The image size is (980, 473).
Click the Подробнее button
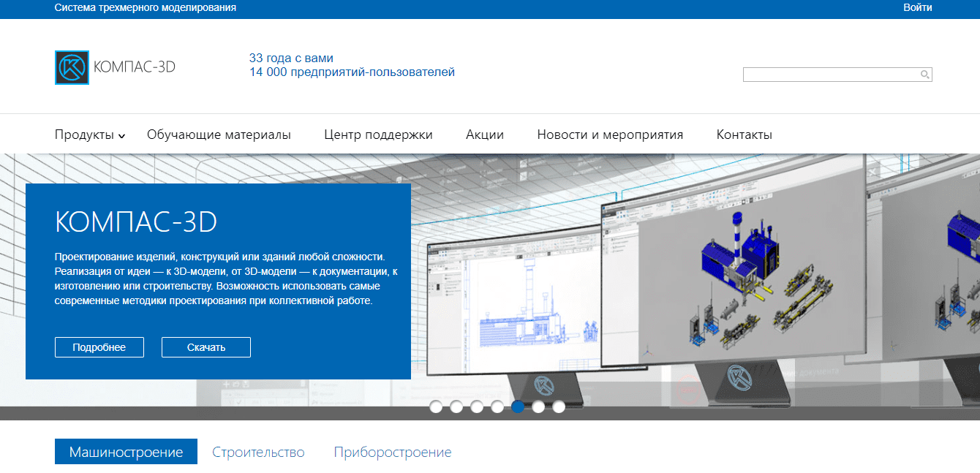[99, 347]
